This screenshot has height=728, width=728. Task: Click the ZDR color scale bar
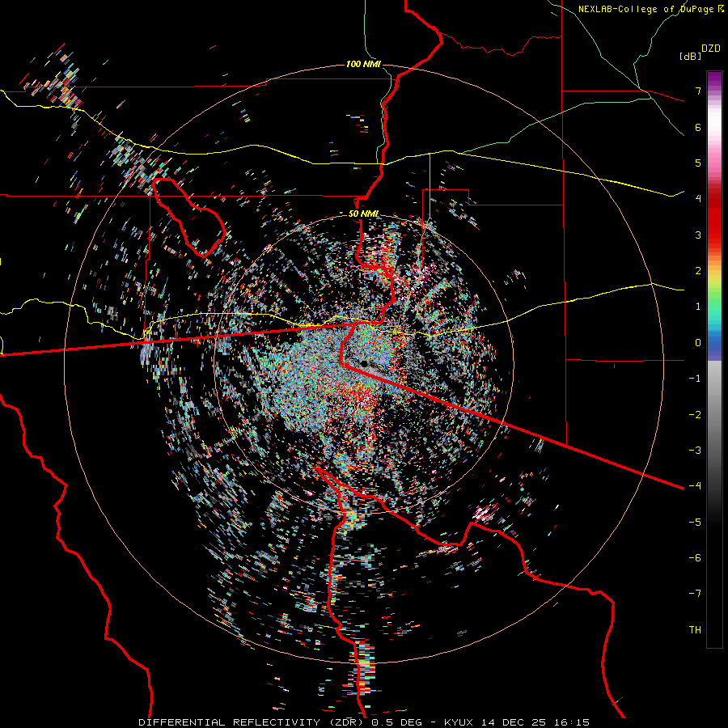[714, 359]
